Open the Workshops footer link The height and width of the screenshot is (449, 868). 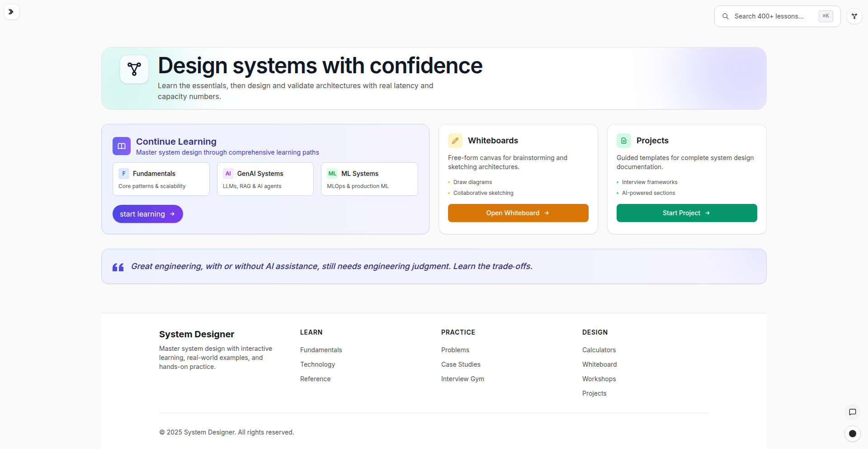599,379
